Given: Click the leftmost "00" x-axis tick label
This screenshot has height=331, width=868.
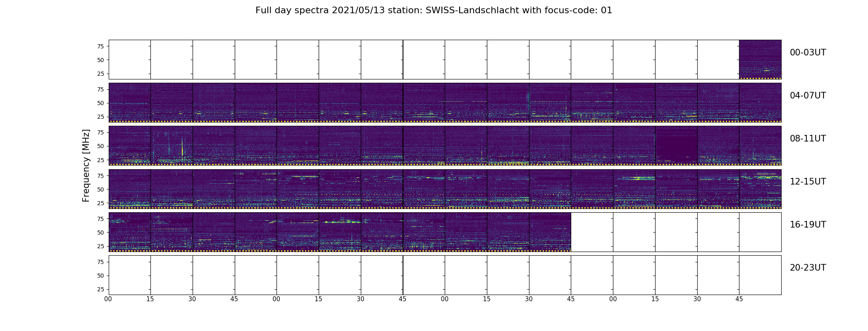Looking at the screenshot, I should click(x=108, y=299).
